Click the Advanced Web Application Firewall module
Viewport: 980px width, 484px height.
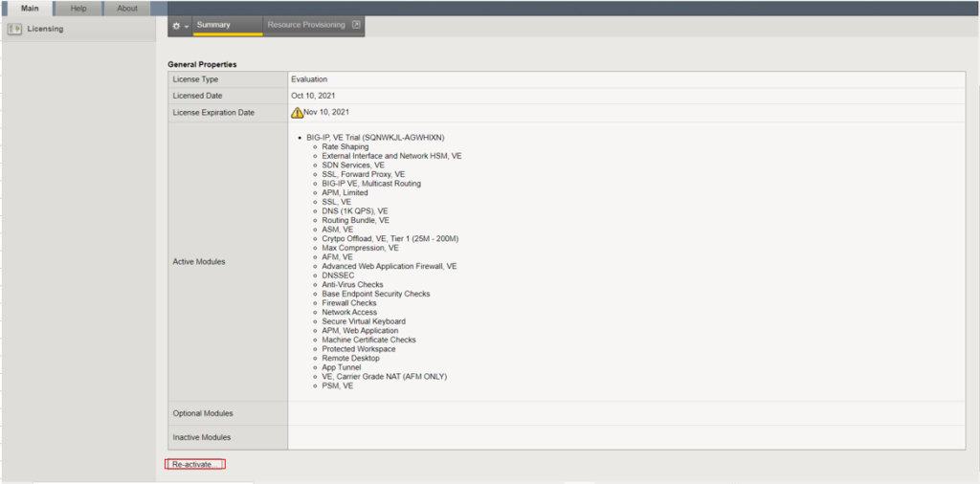point(390,266)
